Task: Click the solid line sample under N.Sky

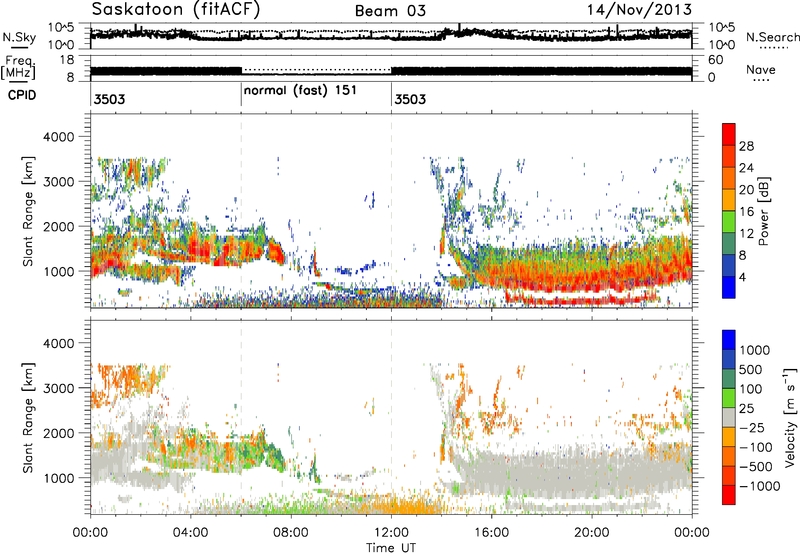Action: [19, 48]
